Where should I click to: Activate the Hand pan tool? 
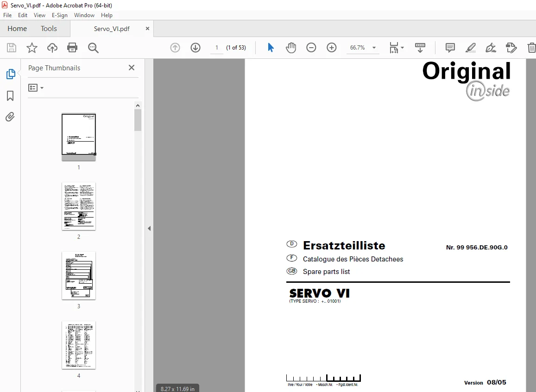click(291, 48)
